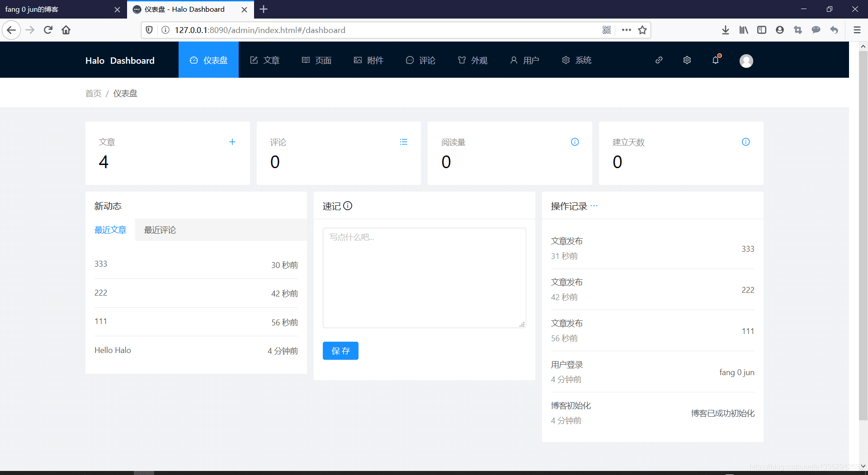The height and width of the screenshot is (475, 868).
Task: Open the 页面 navigation menu
Action: (316, 60)
